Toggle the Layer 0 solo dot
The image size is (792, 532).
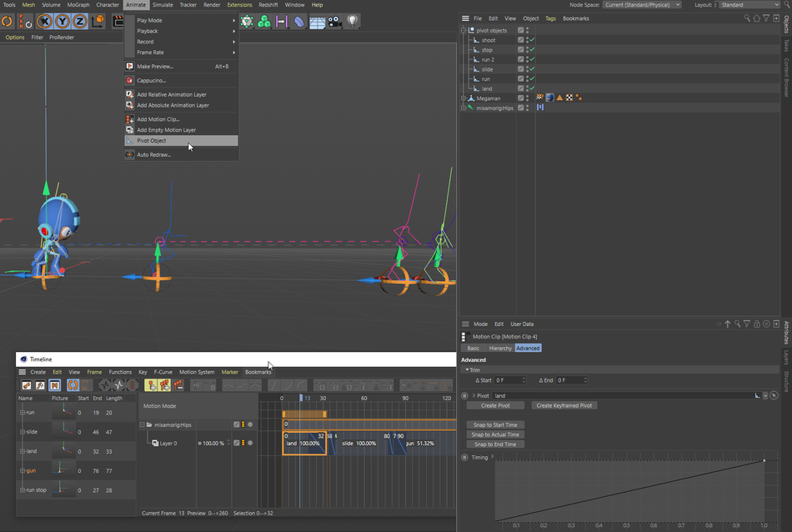click(250, 443)
